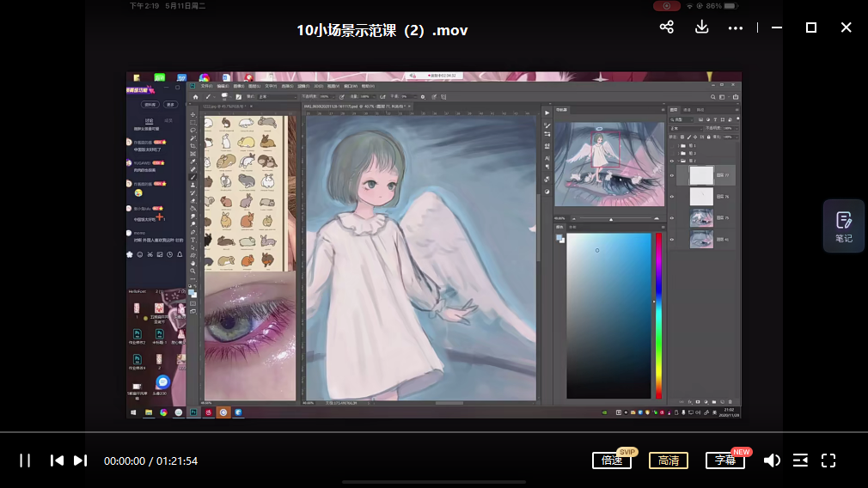Select the Eyedropper tool
This screenshot has width=868, height=488.
193,162
